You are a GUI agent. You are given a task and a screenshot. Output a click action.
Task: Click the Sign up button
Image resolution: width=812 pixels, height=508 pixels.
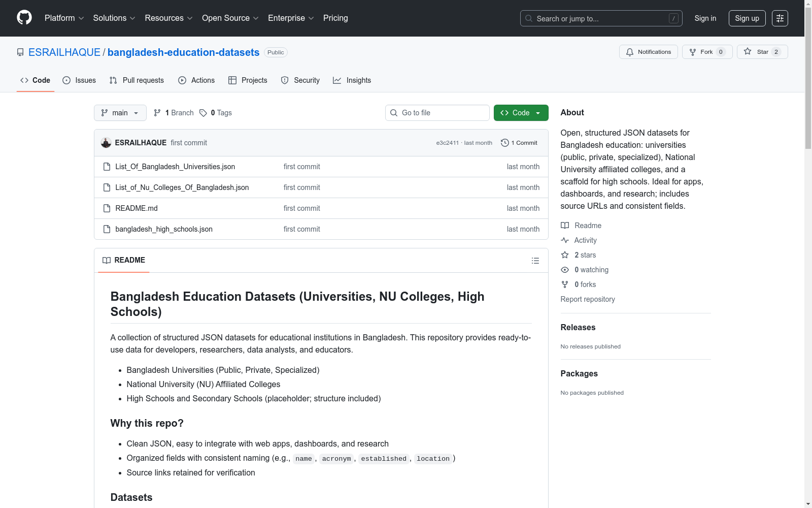click(x=747, y=18)
